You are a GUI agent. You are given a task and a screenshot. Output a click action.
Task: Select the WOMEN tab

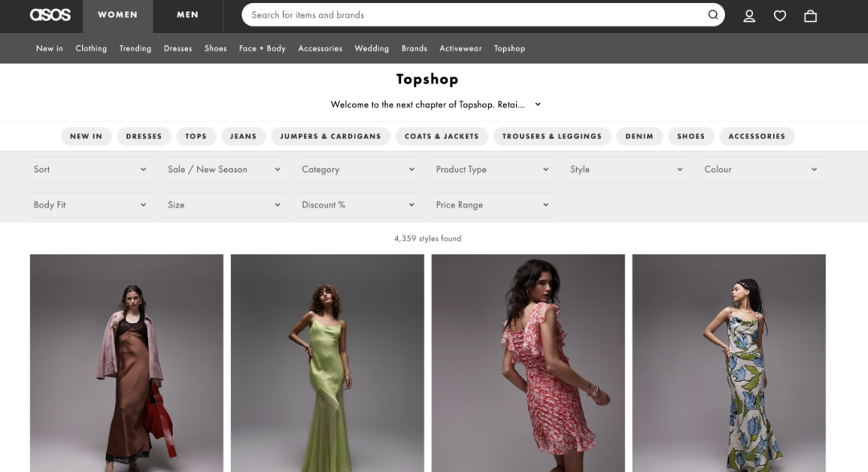[x=117, y=15]
